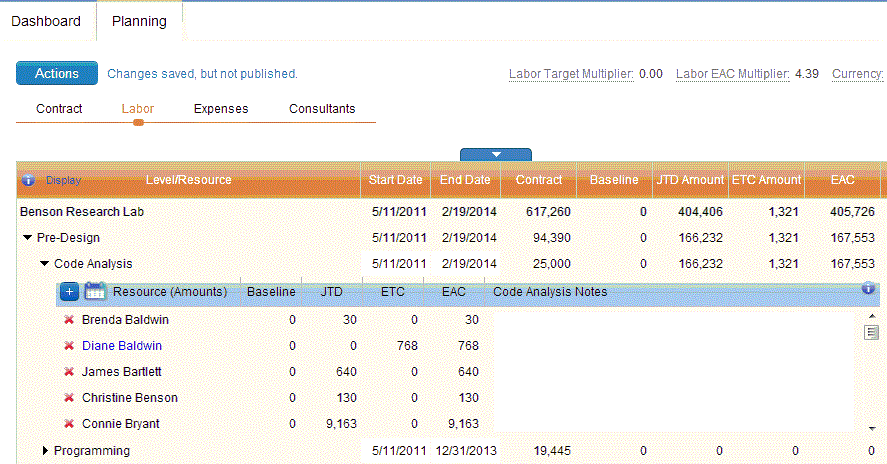Click the blue dropdown arrow above table header
Screen dimensions: 887x464
tap(496, 154)
